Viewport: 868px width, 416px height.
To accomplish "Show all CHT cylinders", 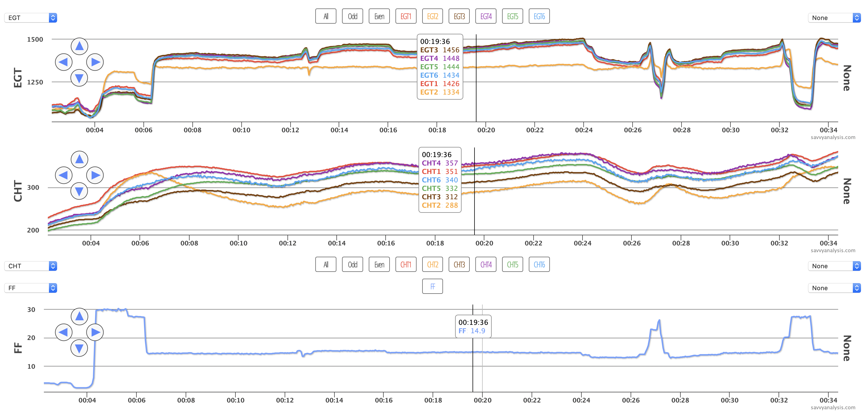I will point(325,264).
